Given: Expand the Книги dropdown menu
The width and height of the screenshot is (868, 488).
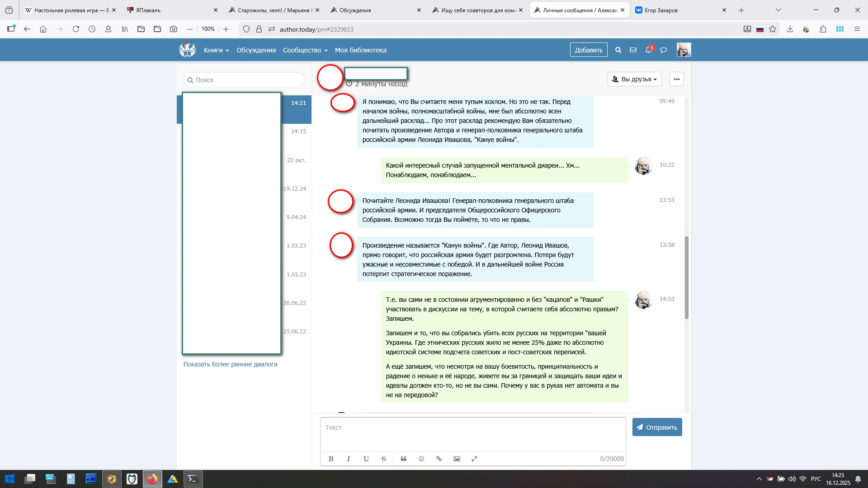Looking at the screenshot, I should pyautogui.click(x=216, y=50).
